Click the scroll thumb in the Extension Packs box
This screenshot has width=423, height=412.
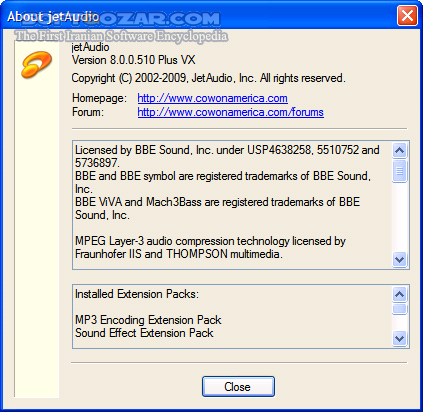click(x=399, y=309)
